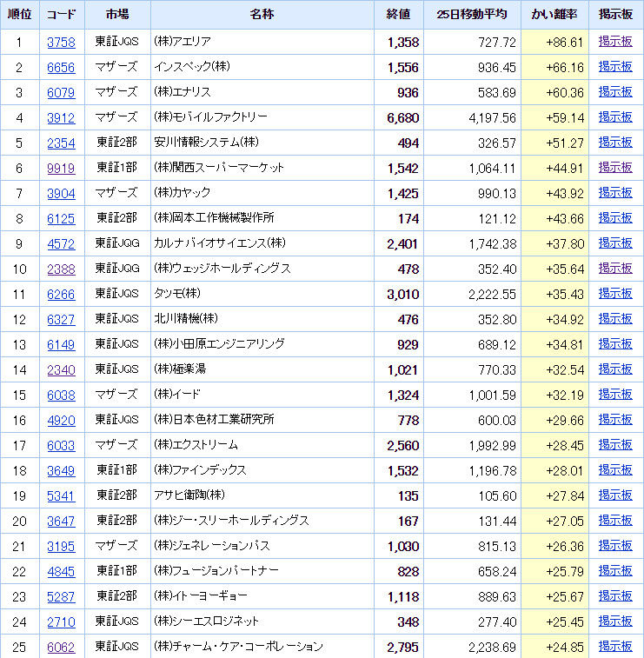Select the かい離率 column header
The width and height of the screenshot is (644, 658).
pos(554,14)
